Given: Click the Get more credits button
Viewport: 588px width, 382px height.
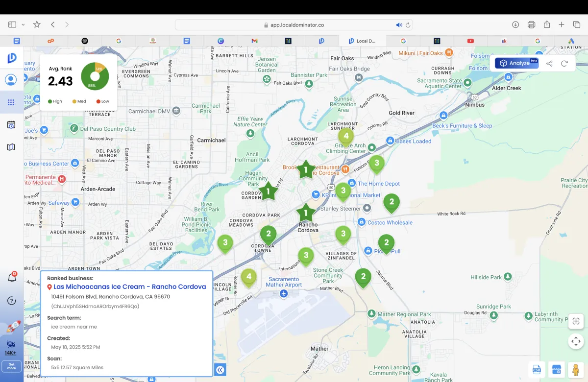Looking at the screenshot, I should tap(12, 366).
